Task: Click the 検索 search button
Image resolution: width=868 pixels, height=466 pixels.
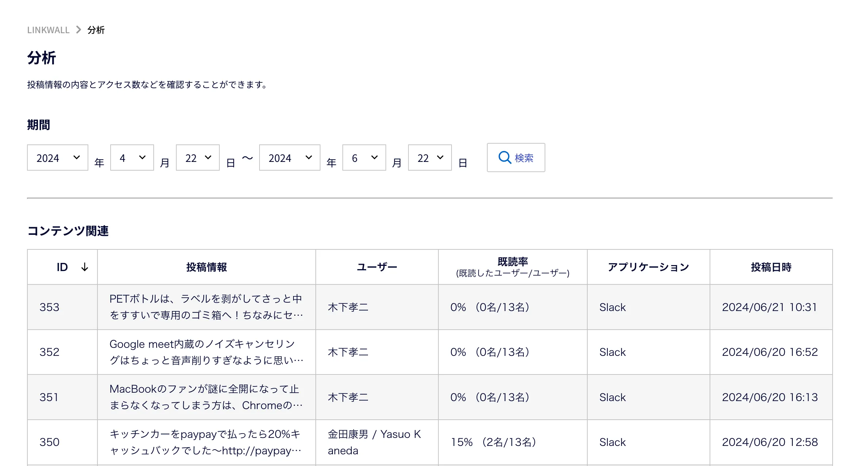Action: (x=516, y=158)
